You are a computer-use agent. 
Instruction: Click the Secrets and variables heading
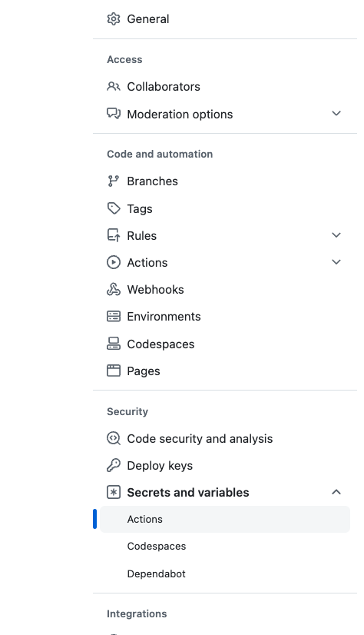[x=188, y=493]
